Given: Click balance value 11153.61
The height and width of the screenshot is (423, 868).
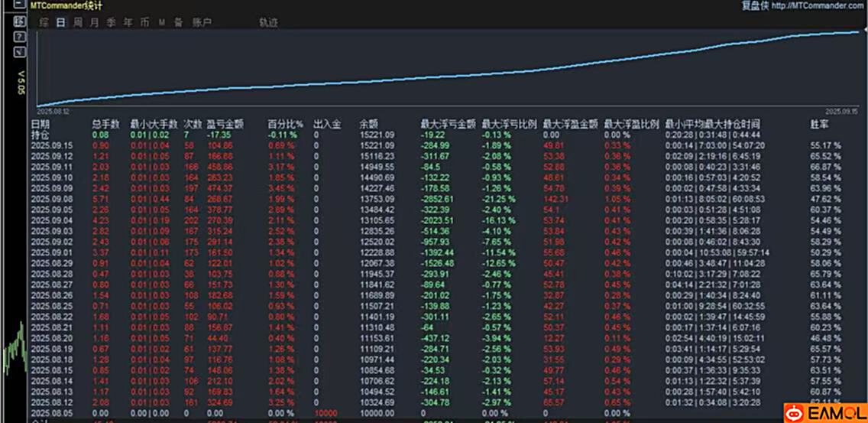Looking at the screenshot, I should (377, 337).
